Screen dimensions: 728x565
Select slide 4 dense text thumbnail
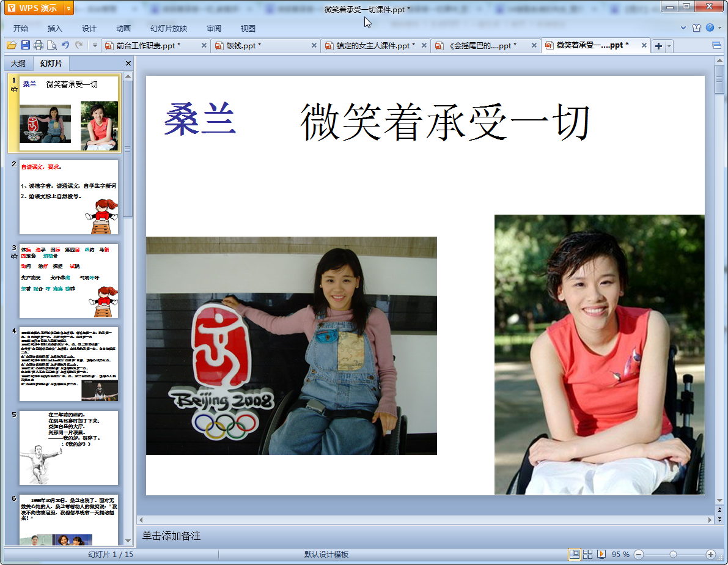[x=68, y=364]
